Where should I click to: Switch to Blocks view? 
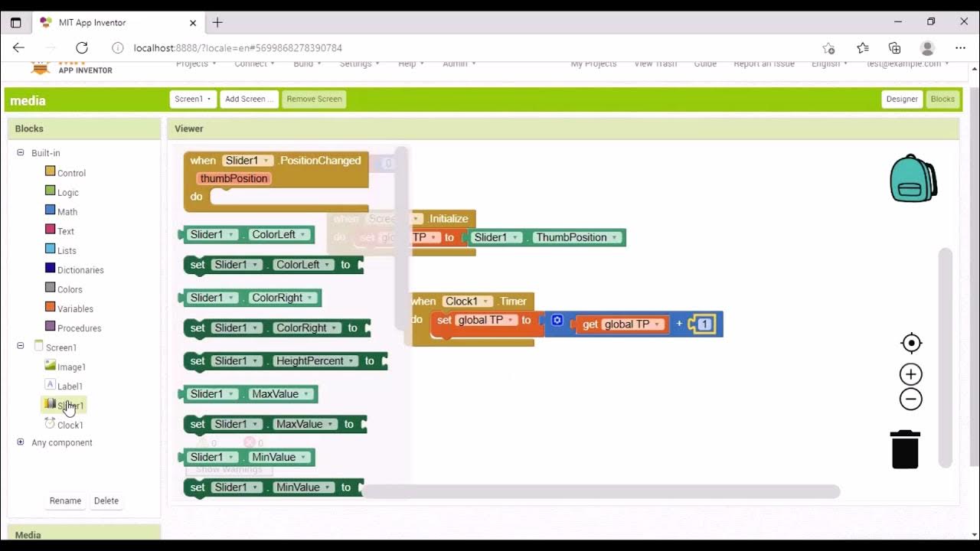942,99
